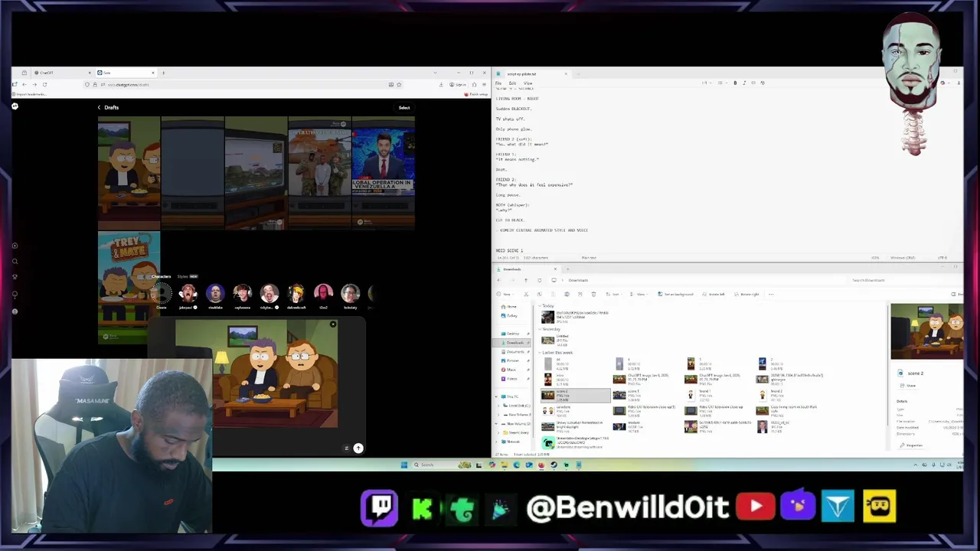The width and height of the screenshot is (980, 551).
Task: Switch to Characters tab in Sora
Action: pyautogui.click(x=162, y=276)
